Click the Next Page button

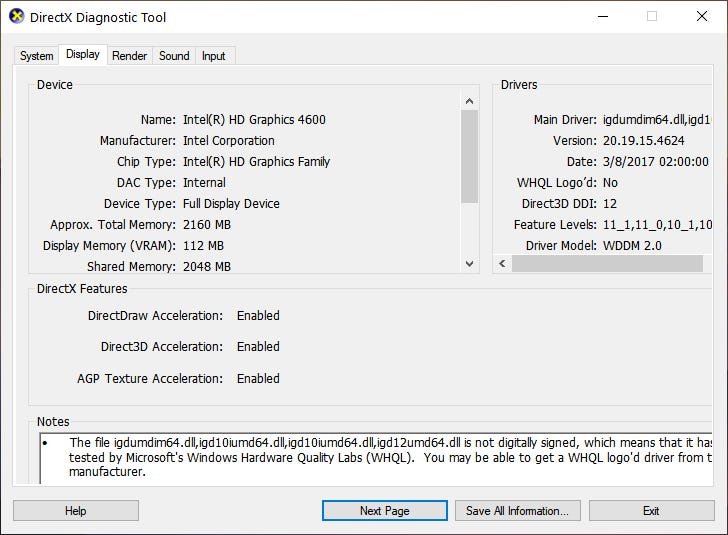(384, 511)
